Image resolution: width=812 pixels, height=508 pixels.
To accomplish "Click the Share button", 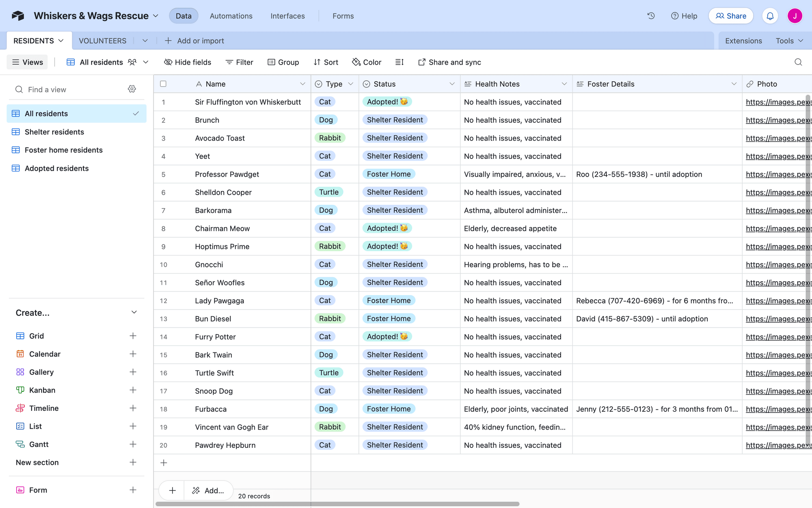I will [731, 16].
